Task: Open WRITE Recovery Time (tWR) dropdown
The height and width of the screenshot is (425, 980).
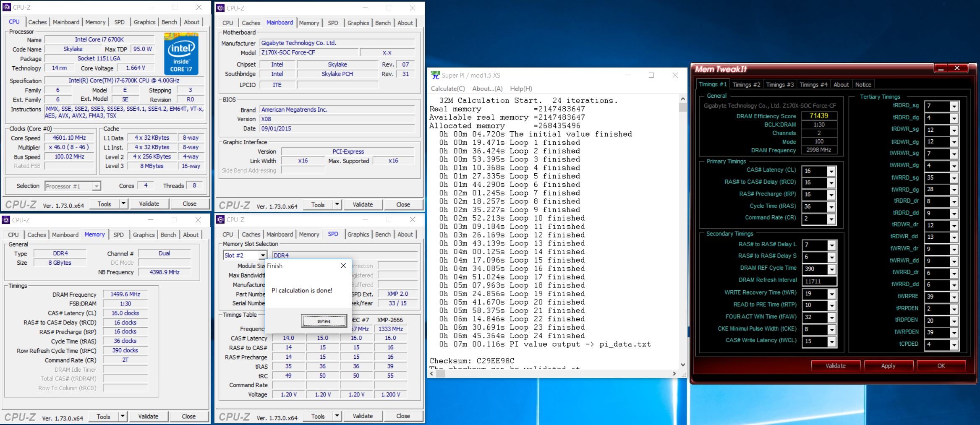Action: coord(831,294)
